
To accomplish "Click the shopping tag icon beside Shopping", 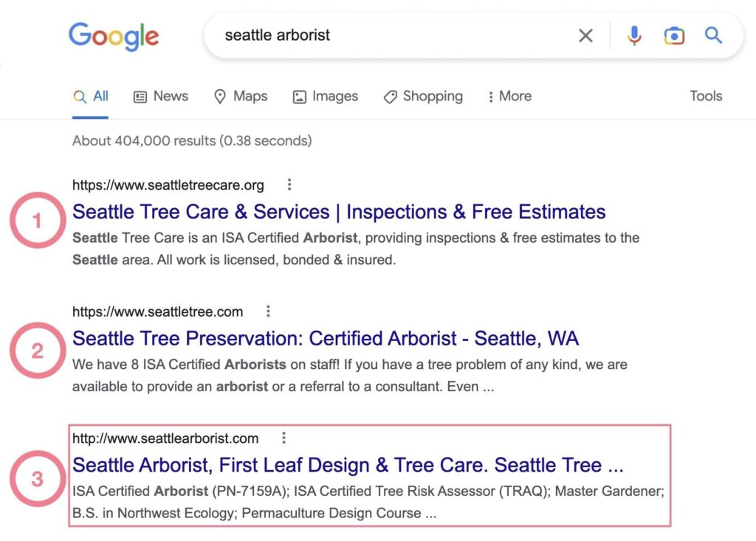I will coord(390,96).
